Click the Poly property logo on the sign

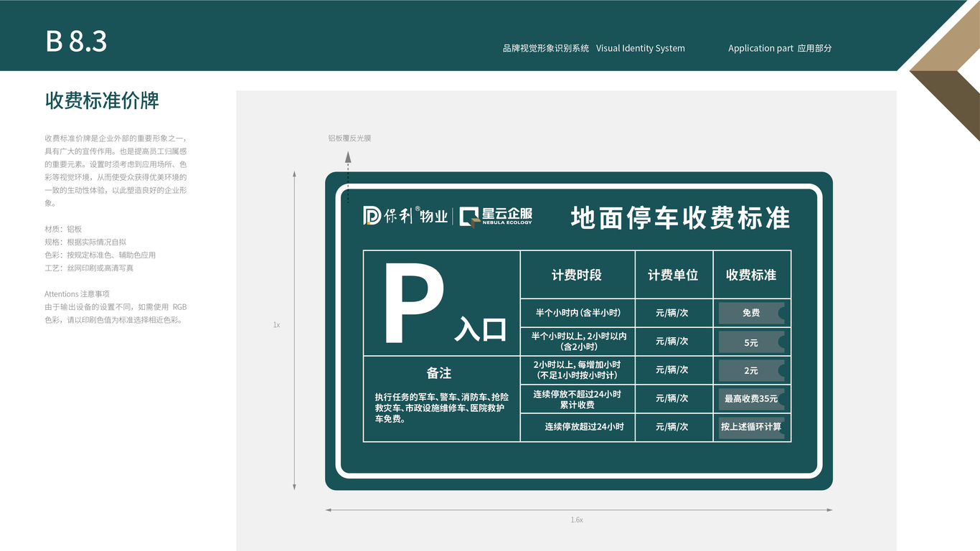coord(405,215)
